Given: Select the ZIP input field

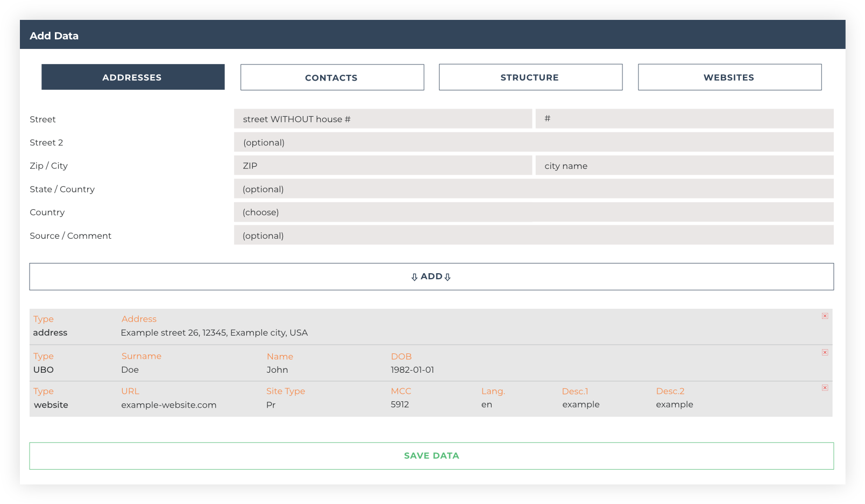Looking at the screenshot, I should tap(383, 165).
